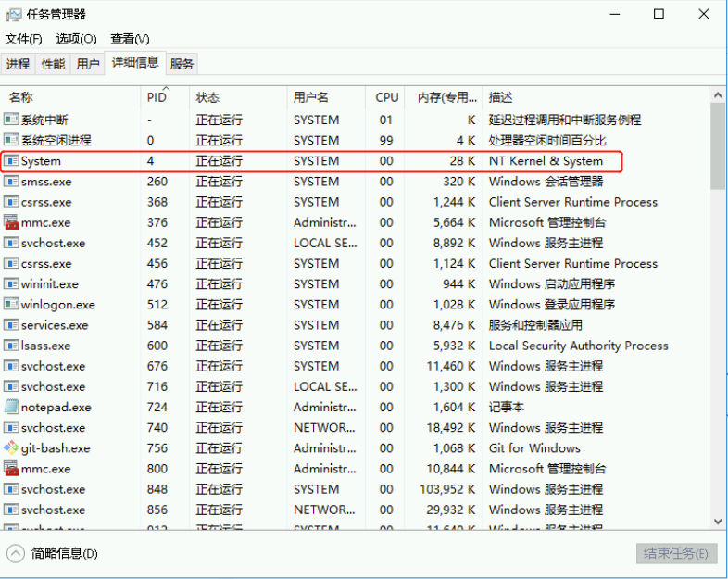Click the lsass.exe process icon
Viewport: 728px width, 579px height.
pyautogui.click(x=11, y=346)
